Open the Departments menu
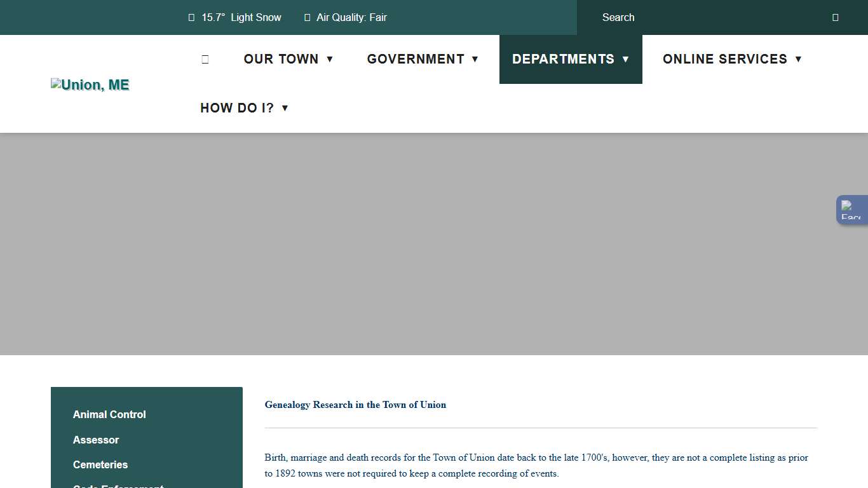Viewport: 868px width, 488px height. click(563, 59)
